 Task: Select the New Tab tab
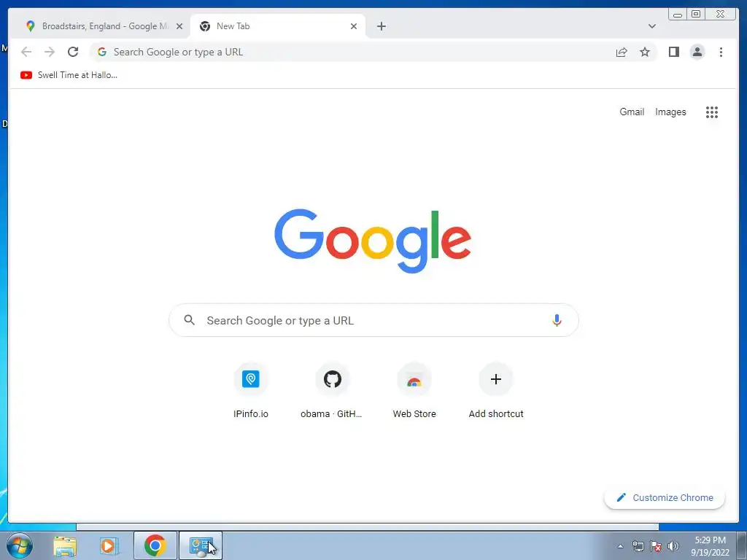[x=278, y=26]
